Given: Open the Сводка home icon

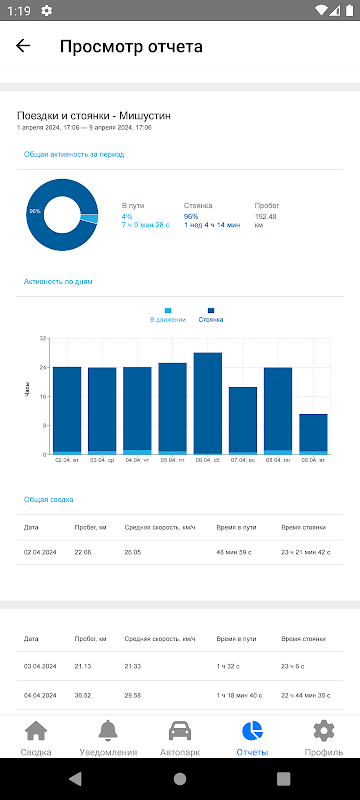Looking at the screenshot, I should point(36,732).
